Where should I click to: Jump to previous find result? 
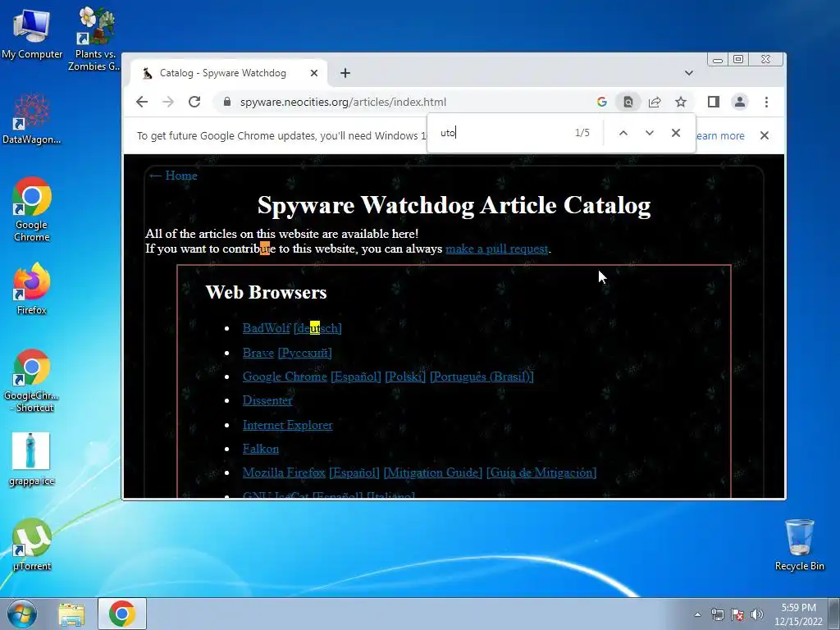tap(623, 133)
